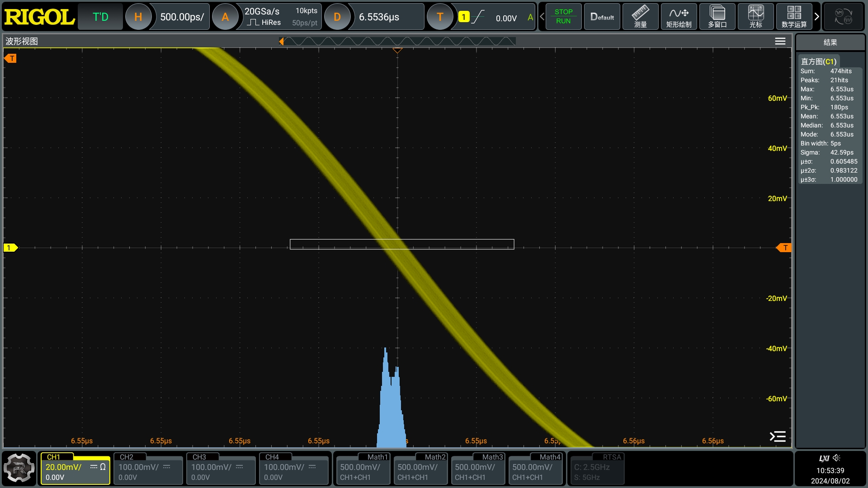The image size is (868, 488).
Task: Open the 测量 measurement tool
Action: (640, 16)
